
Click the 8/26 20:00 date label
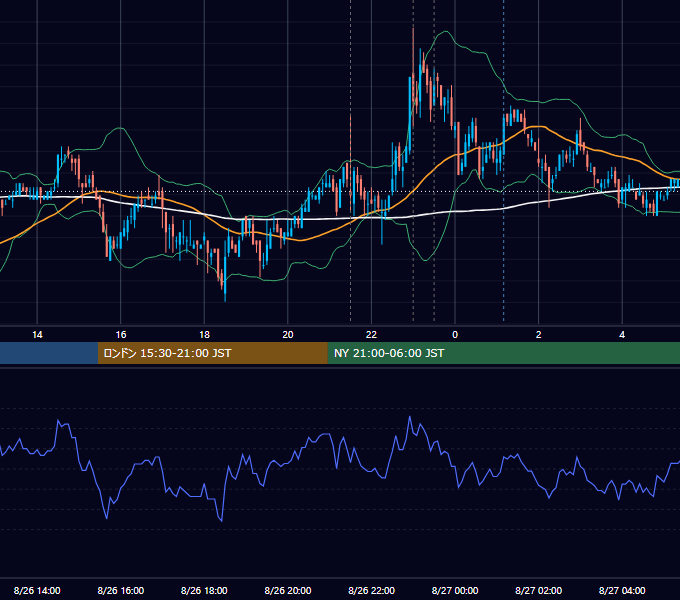288,590
